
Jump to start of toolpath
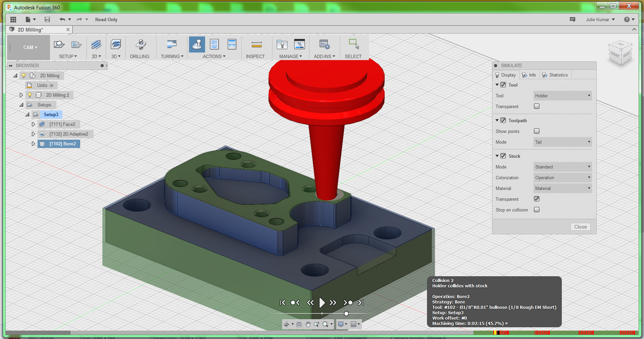pyautogui.click(x=282, y=303)
